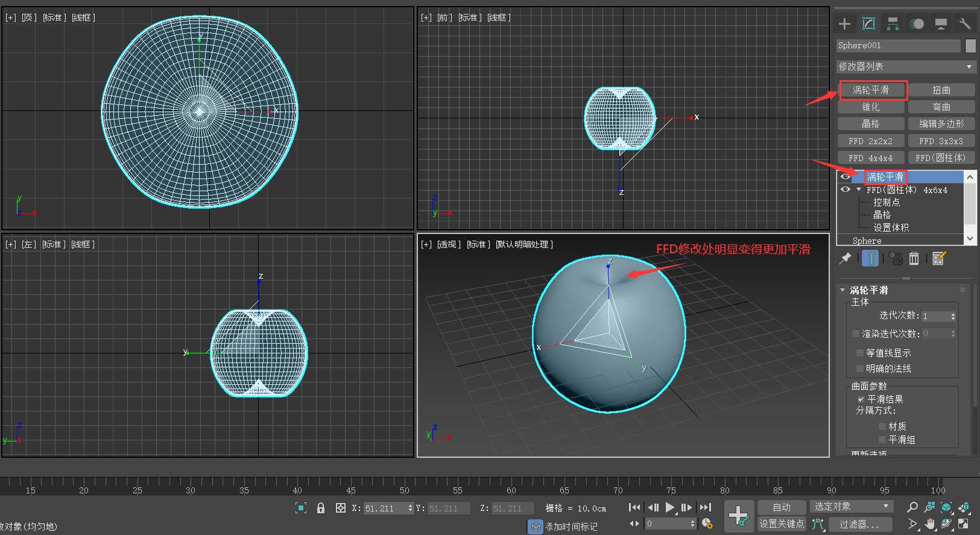Click the Sphere001 object color swatch
This screenshot has height=535, width=980.
click(x=970, y=46)
